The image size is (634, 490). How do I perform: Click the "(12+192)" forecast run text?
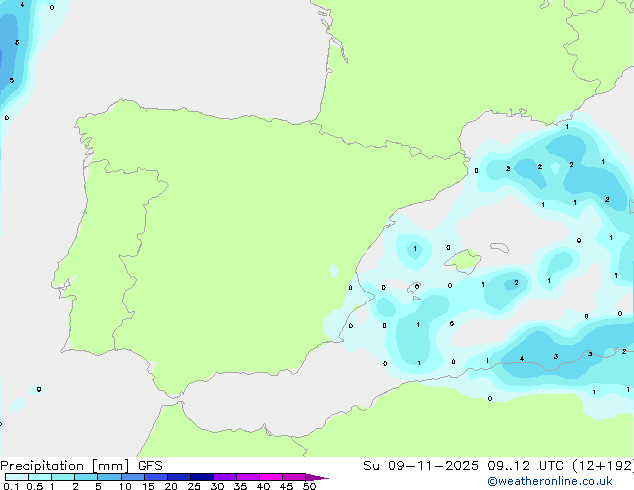click(x=603, y=466)
